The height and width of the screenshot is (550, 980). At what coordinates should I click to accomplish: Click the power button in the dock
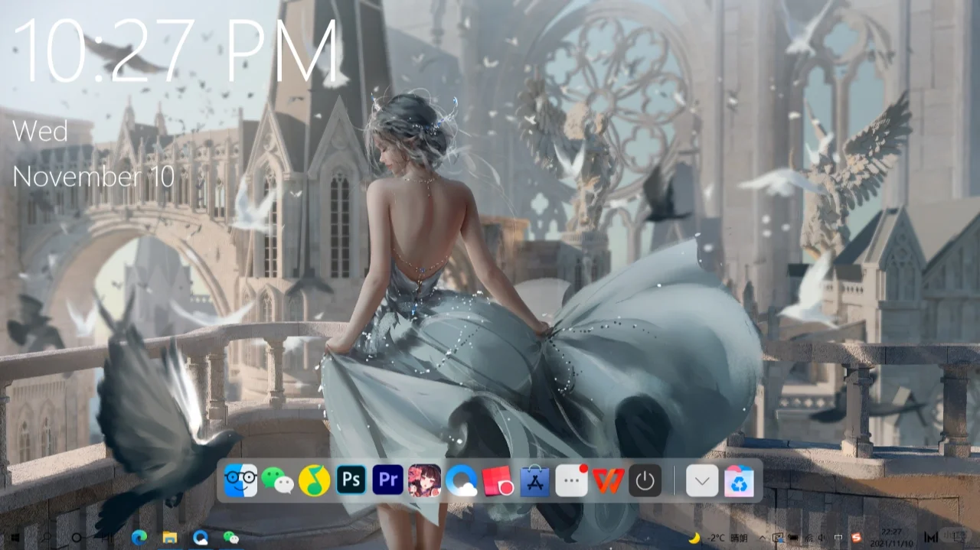(x=645, y=480)
